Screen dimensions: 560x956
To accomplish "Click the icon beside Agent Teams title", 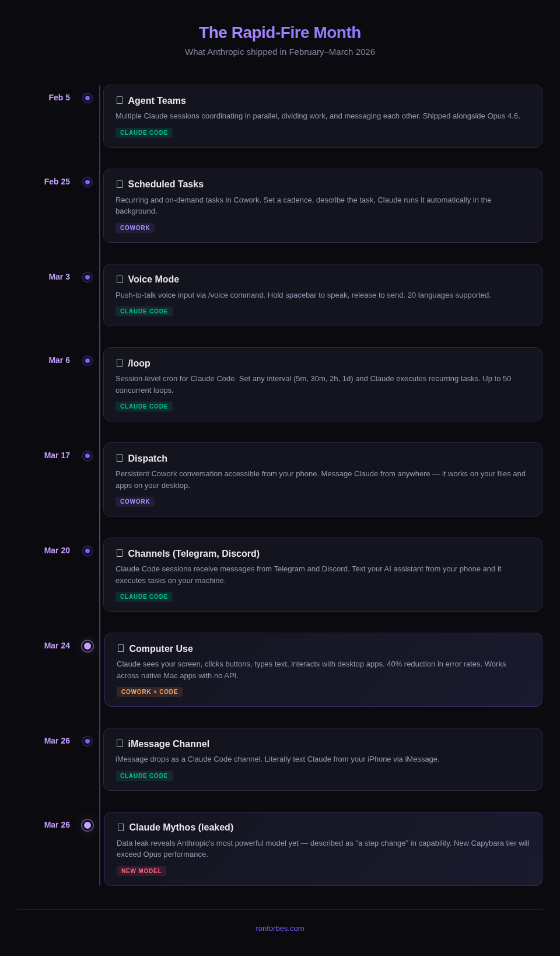I will click(x=120, y=100).
